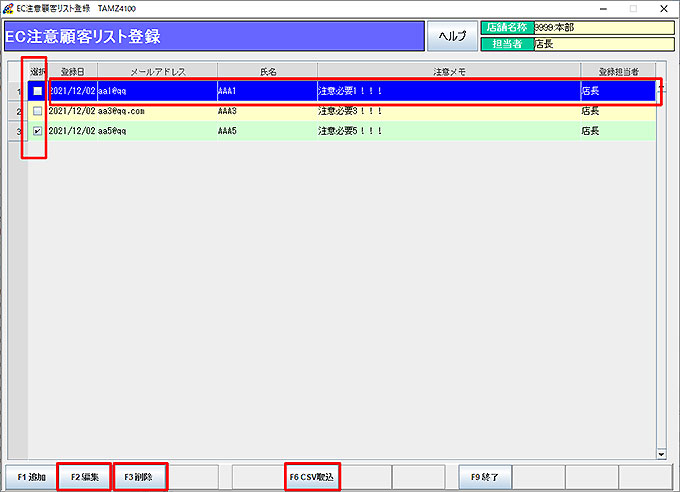Image resolution: width=680 pixels, height=492 pixels.
Task: Click the 氏名 column header
Action: pyautogui.click(x=267, y=72)
